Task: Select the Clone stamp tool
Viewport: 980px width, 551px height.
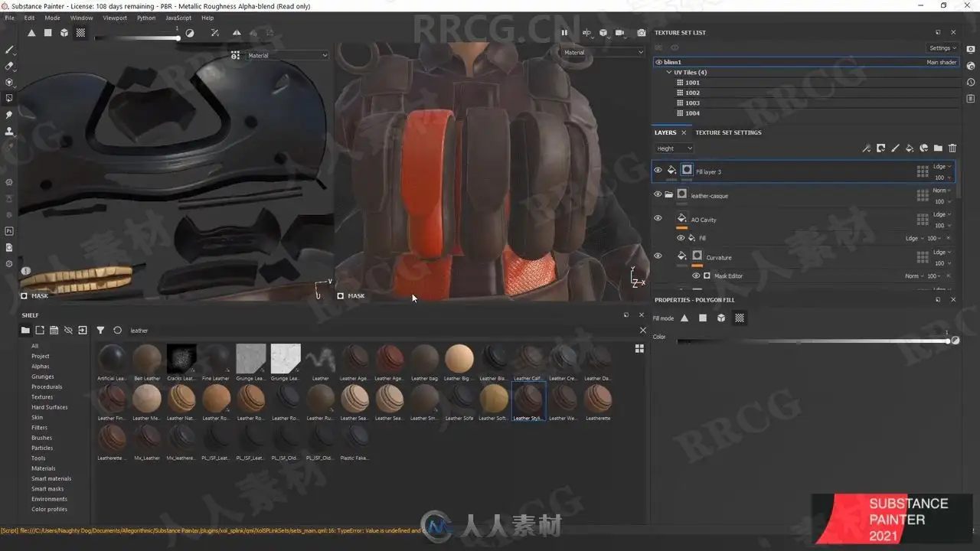Action: [x=9, y=132]
